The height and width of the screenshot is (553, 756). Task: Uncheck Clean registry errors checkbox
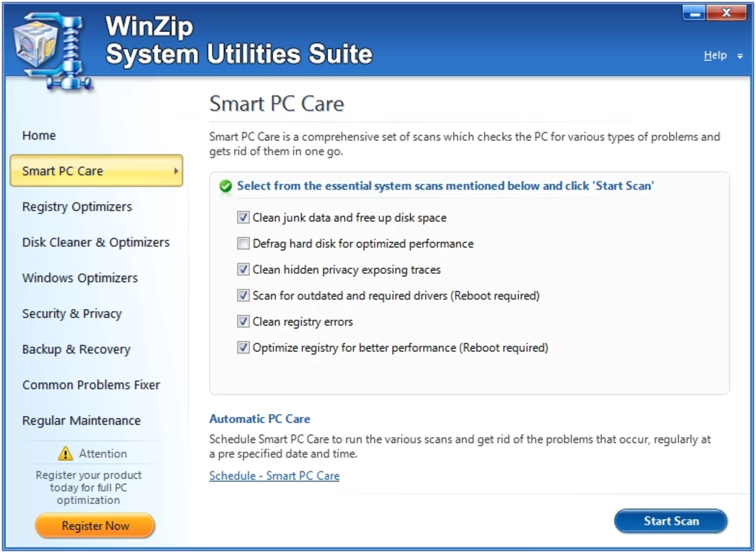coord(243,321)
